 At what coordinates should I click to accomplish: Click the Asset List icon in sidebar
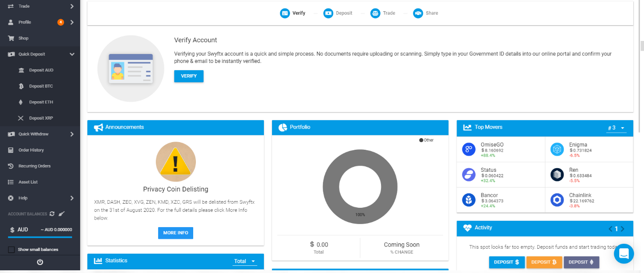pyautogui.click(x=11, y=182)
